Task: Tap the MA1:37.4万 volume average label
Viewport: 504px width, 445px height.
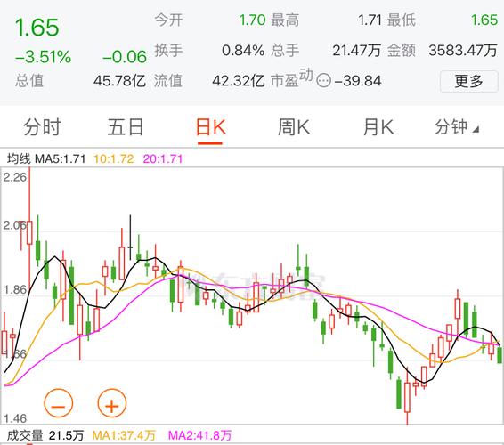Action: point(124,436)
